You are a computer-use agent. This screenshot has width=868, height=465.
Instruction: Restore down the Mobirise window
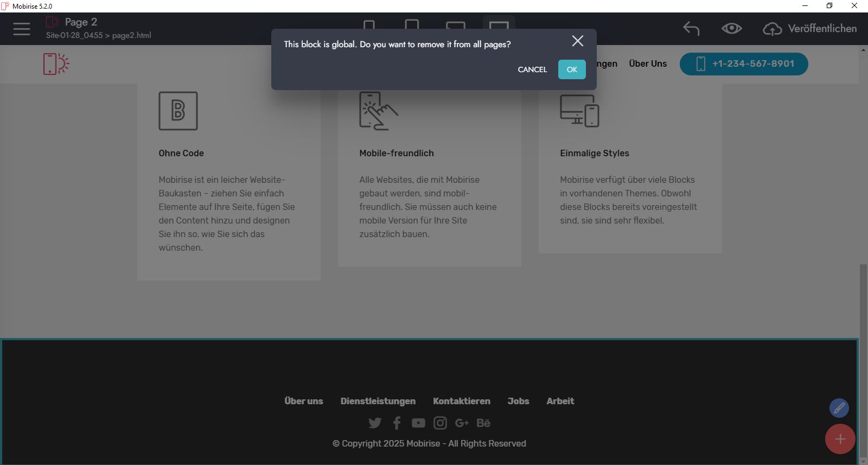click(x=829, y=6)
